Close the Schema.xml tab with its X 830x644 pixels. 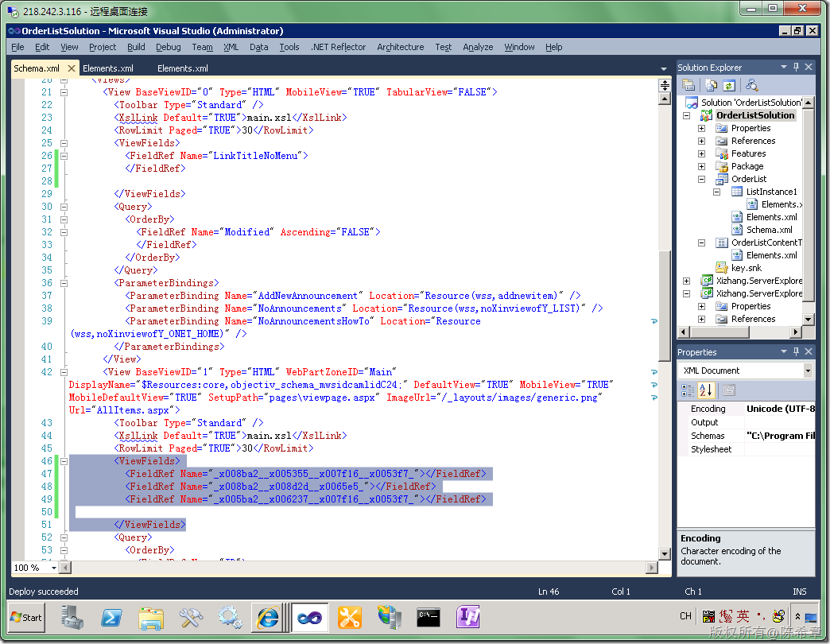pos(72,68)
